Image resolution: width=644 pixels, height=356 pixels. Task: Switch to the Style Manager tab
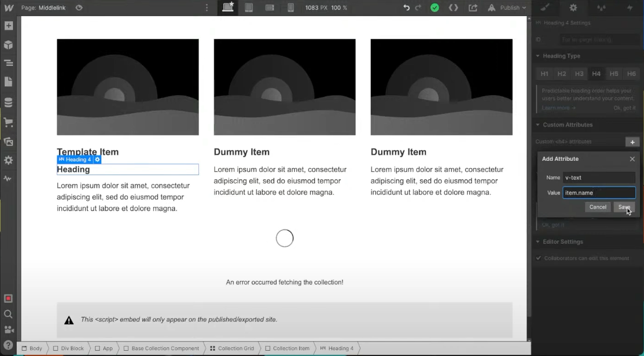[x=601, y=8]
